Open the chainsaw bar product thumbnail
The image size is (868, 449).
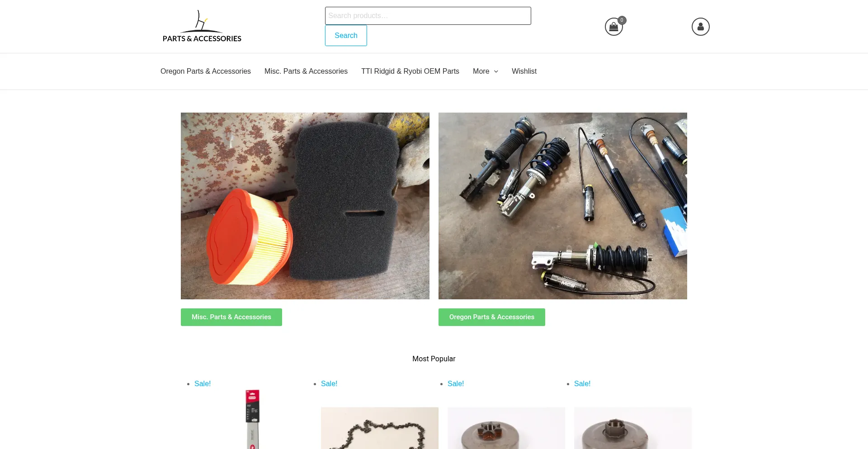[253, 419]
